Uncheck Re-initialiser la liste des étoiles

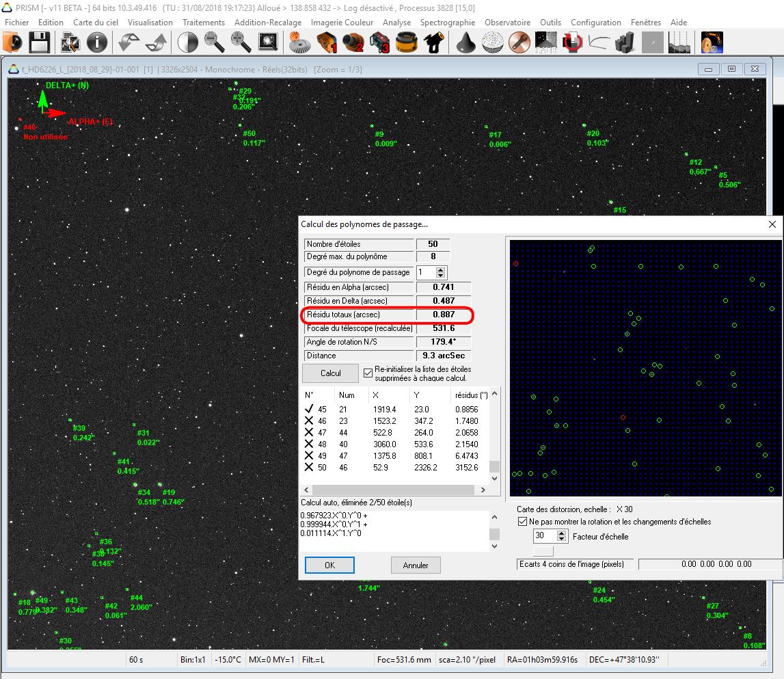pyautogui.click(x=368, y=373)
